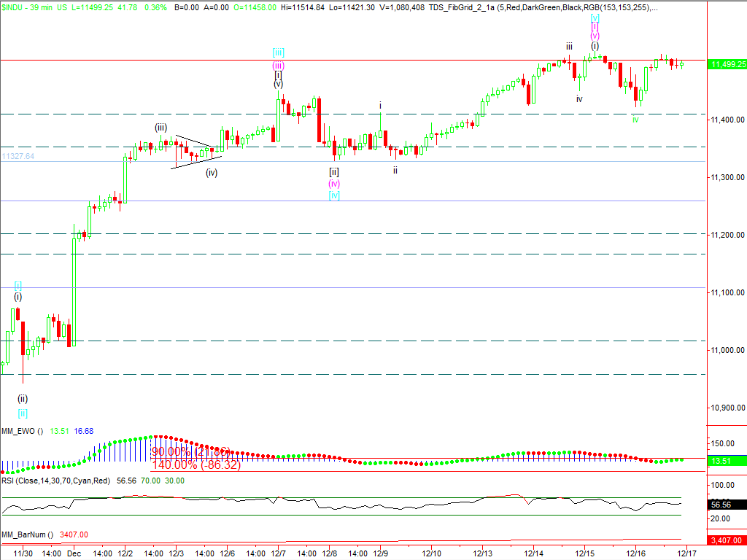Select the 39 min interval label
Viewport: 747px width, 560px height.
(x=44, y=7)
